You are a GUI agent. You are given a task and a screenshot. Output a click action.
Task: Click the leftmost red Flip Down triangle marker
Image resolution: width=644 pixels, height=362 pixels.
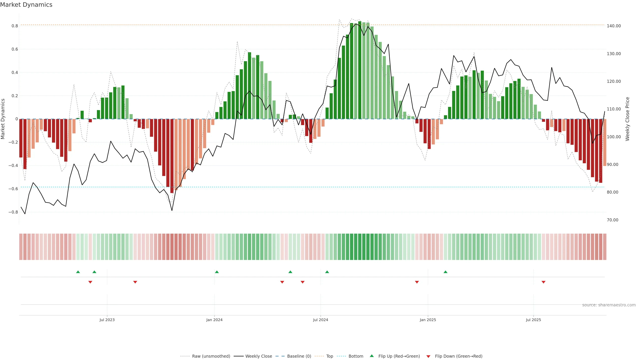click(90, 282)
